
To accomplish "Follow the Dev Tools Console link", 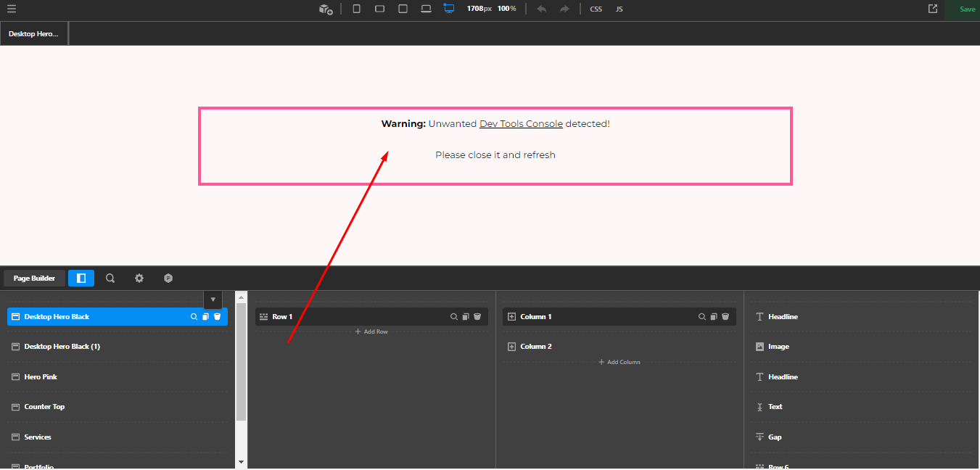I will [521, 123].
